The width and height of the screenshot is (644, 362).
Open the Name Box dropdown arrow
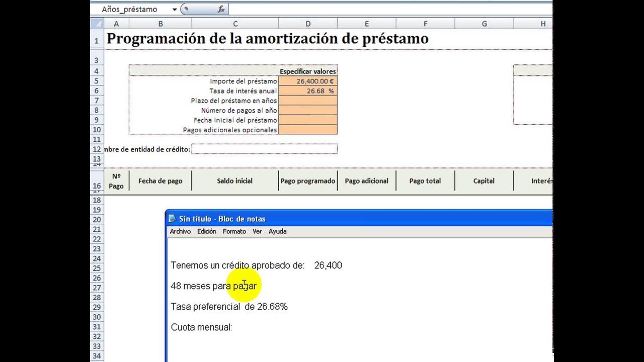coord(175,9)
